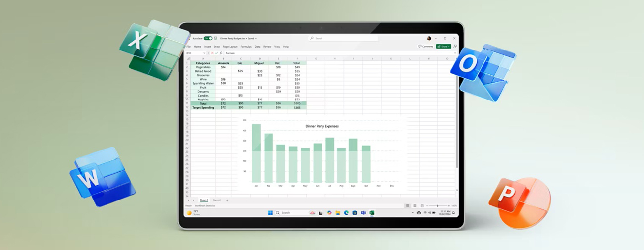Expand the Name Box dropdown arrow
The width and height of the screenshot is (644, 250).
[x=204, y=53]
